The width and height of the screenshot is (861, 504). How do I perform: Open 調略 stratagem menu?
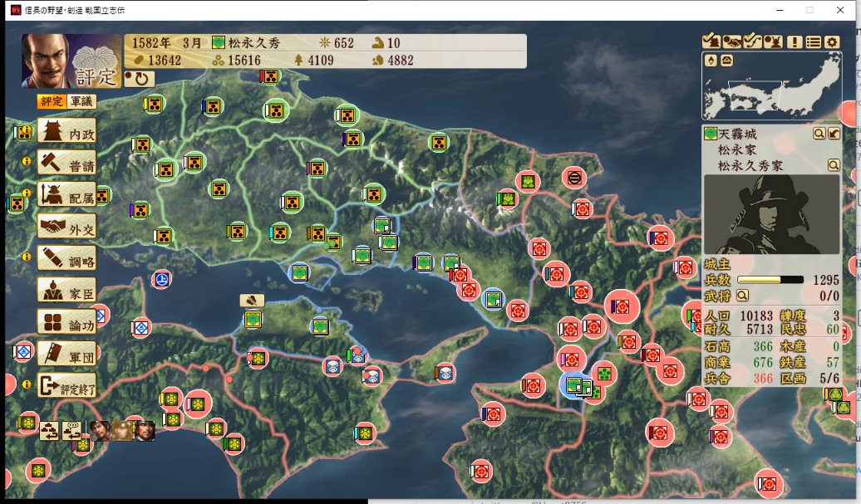[67, 259]
